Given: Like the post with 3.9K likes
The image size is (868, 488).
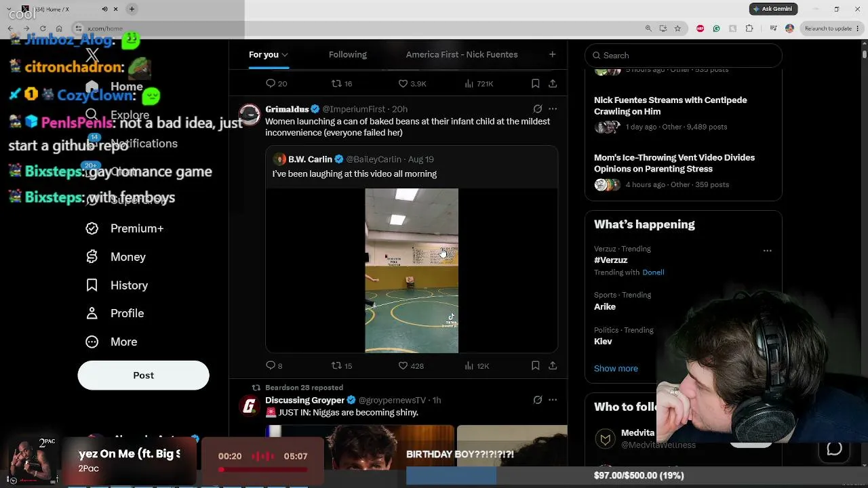Looking at the screenshot, I should pos(412,83).
